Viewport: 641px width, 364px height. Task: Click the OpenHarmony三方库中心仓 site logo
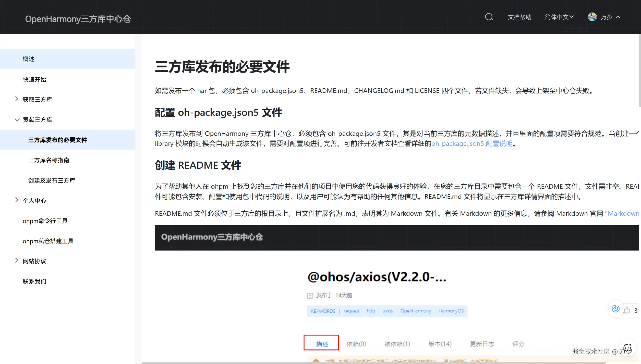(x=78, y=19)
